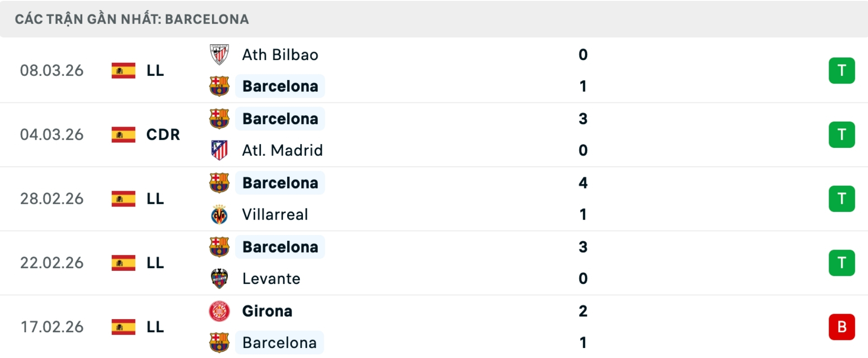Click the green T badge for the Ath Bilbao match
Viewport: 868px width, 358px height.
[842, 70]
